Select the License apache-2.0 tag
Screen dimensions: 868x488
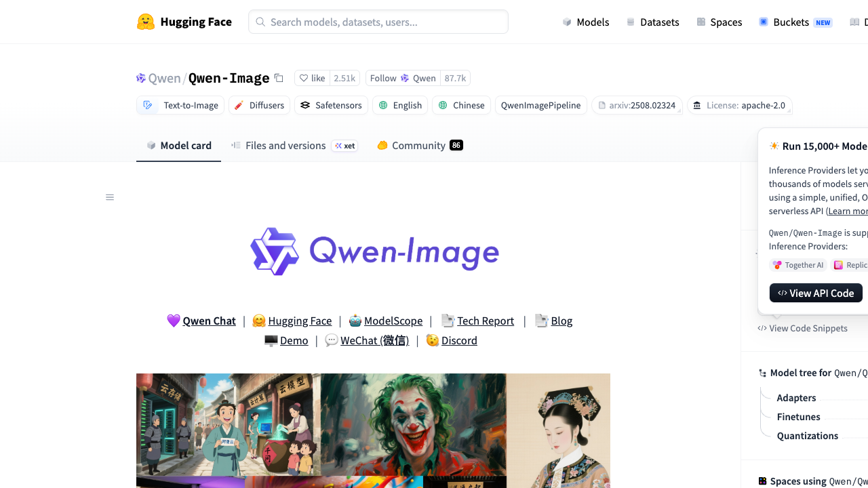[x=740, y=105]
